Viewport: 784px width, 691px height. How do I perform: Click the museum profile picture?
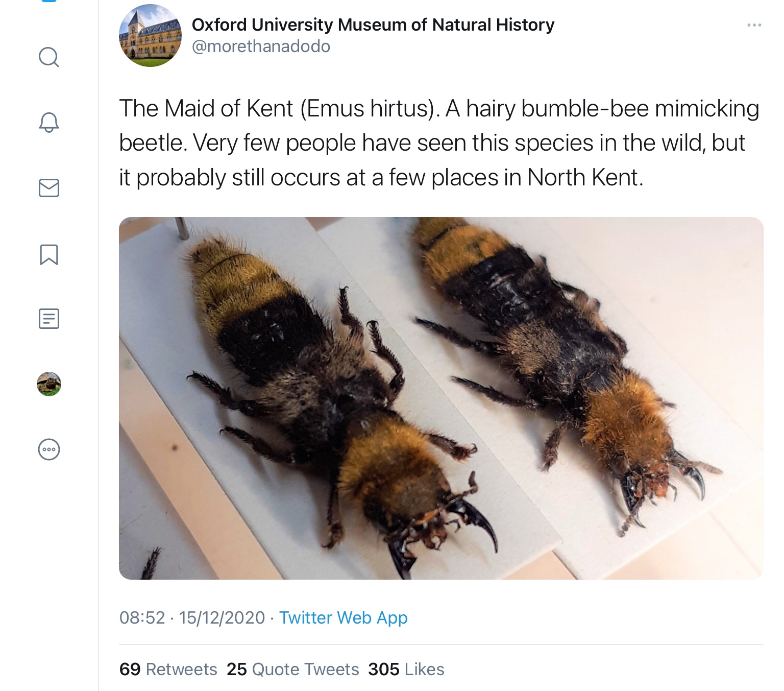150,36
